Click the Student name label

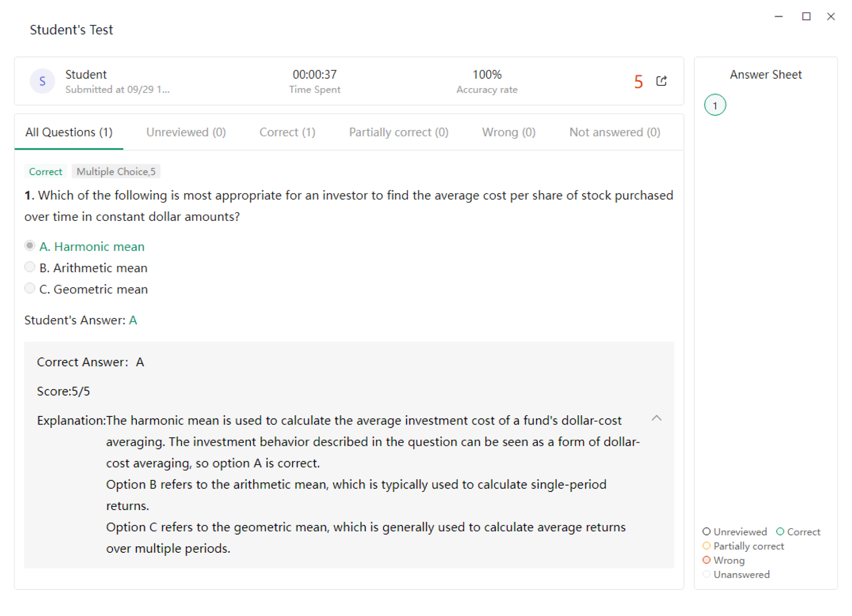[86, 75]
